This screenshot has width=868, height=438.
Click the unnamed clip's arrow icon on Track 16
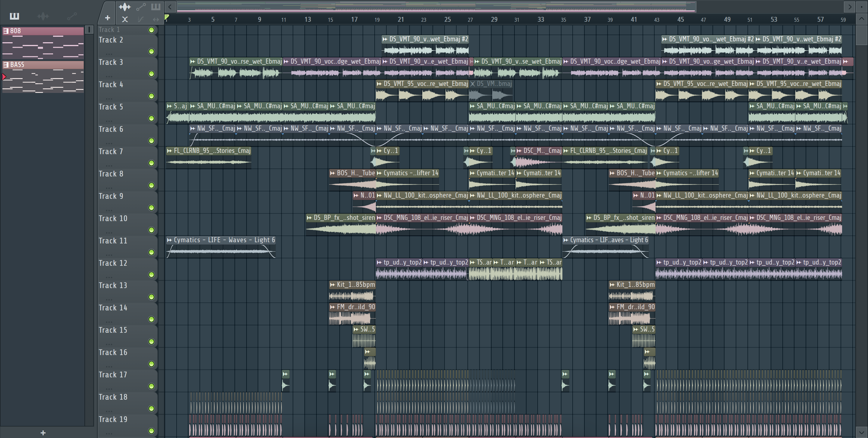(x=368, y=352)
